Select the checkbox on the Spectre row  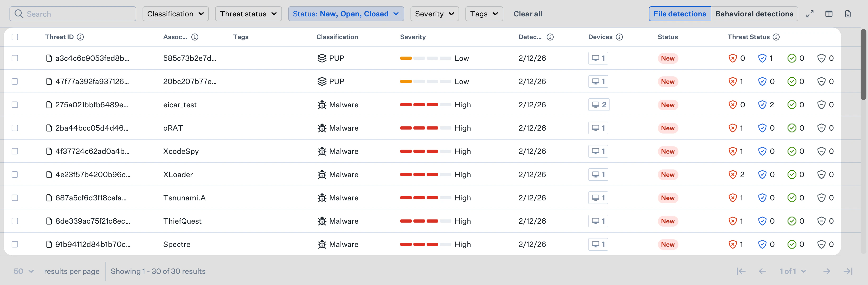(x=15, y=244)
